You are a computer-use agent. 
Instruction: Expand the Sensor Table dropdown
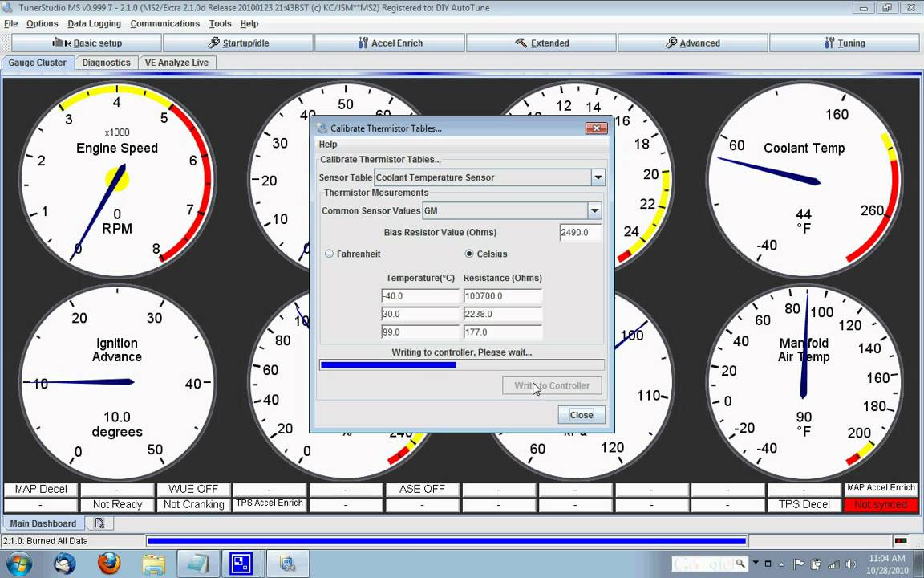tap(598, 177)
